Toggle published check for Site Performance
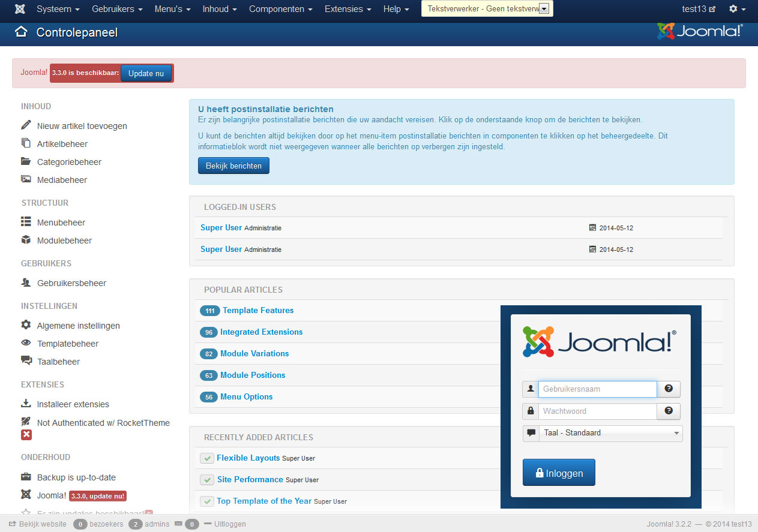 point(207,480)
